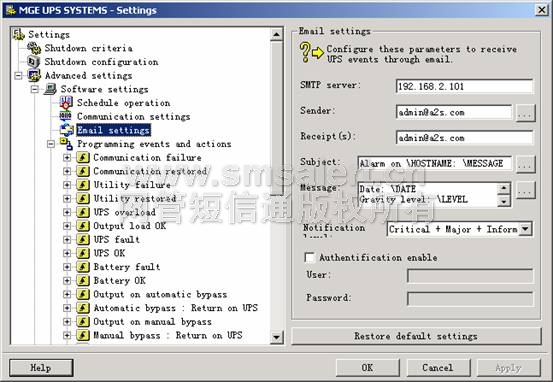Expand the Utility failure node

click(67, 185)
